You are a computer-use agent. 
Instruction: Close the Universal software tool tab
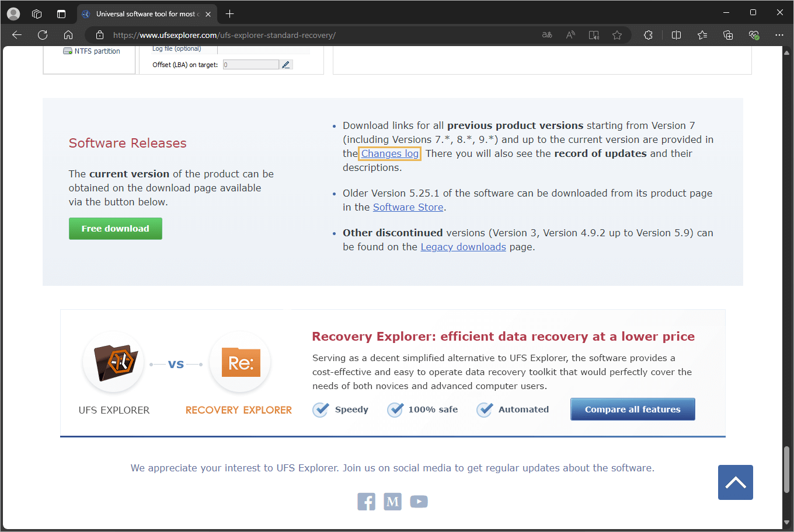(x=208, y=14)
